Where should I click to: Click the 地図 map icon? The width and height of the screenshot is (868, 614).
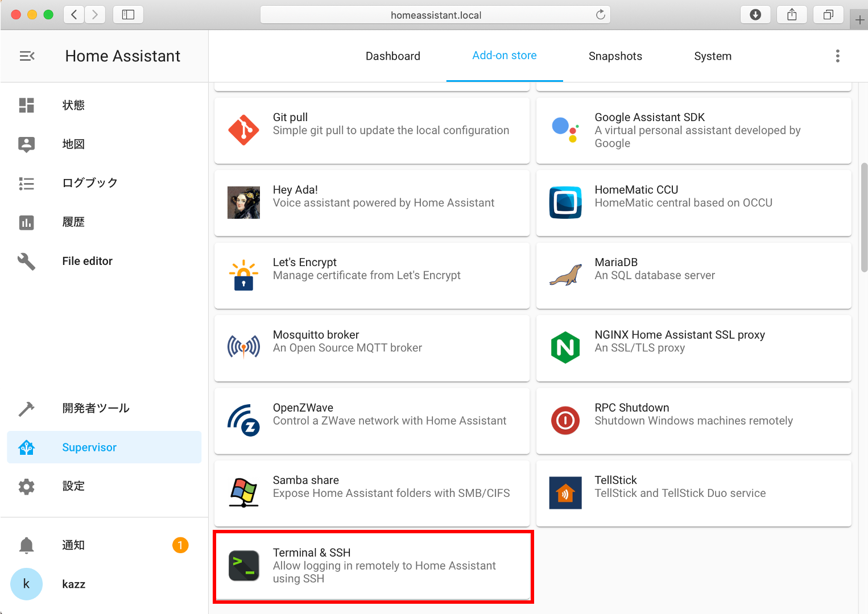click(27, 144)
